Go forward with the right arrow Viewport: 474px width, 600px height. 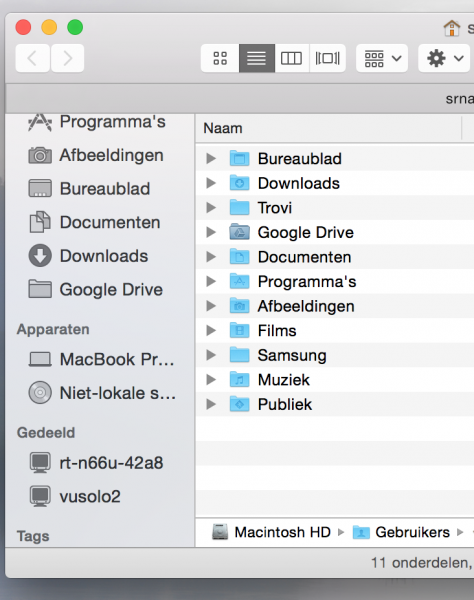point(67,58)
